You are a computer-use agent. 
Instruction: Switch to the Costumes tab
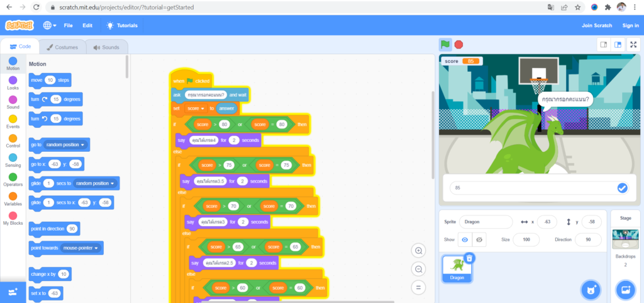62,47
